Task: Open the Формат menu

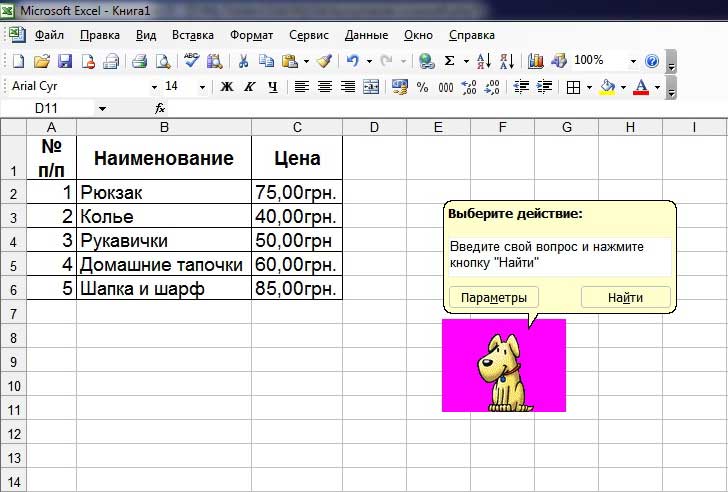Action: (x=251, y=35)
